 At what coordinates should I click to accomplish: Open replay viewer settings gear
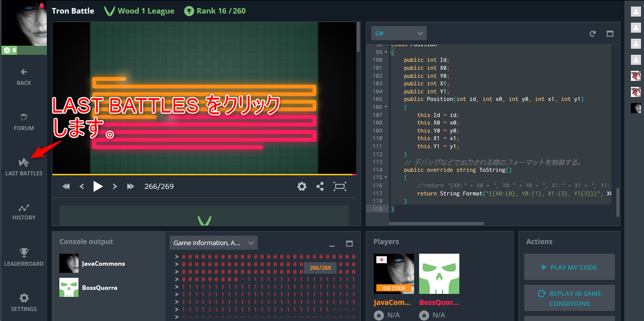[302, 186]
